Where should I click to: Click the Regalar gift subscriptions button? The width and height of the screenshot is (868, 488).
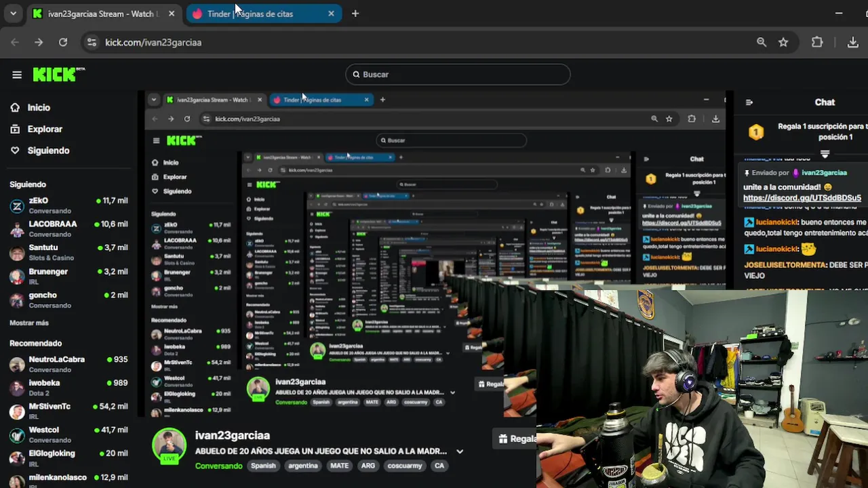click(x=516, y=439)
